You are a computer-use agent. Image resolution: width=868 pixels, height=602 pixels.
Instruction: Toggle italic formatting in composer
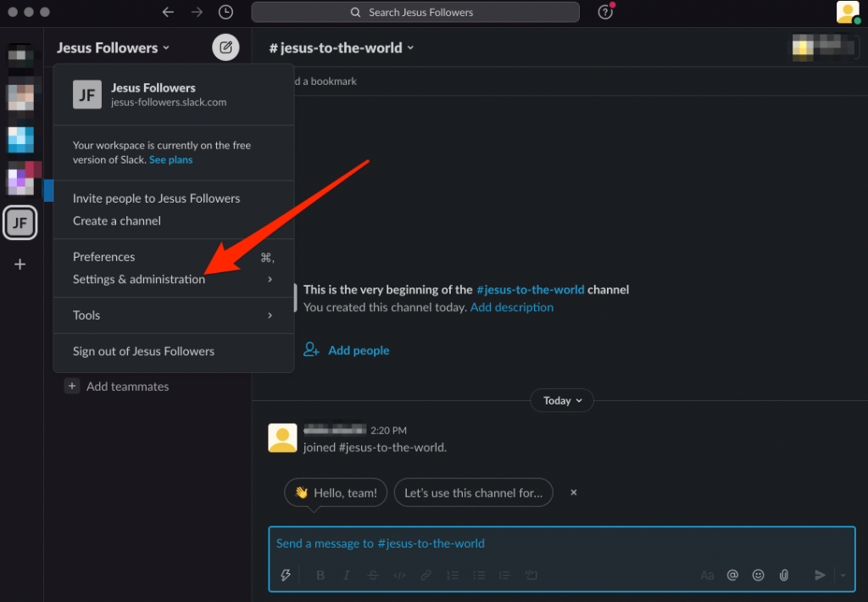click(347, 575)
